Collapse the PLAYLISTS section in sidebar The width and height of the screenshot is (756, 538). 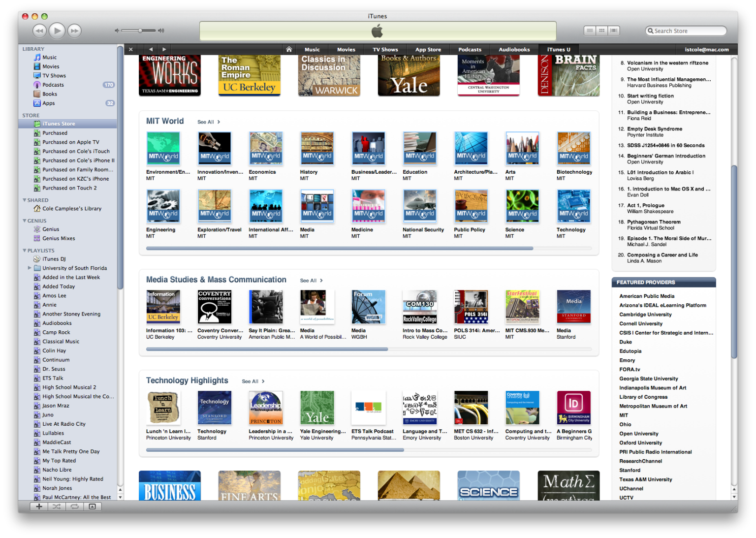click(25, 251)
